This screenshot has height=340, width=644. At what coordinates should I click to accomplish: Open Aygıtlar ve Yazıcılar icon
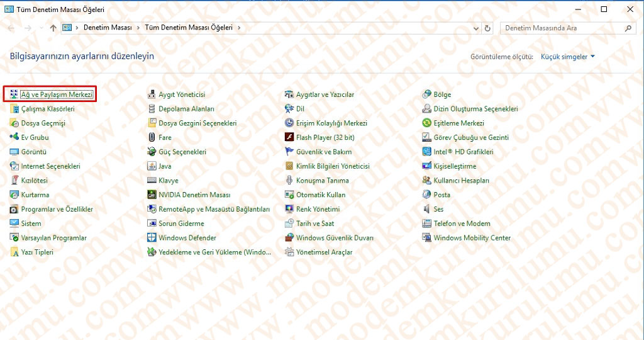[289, 94]
